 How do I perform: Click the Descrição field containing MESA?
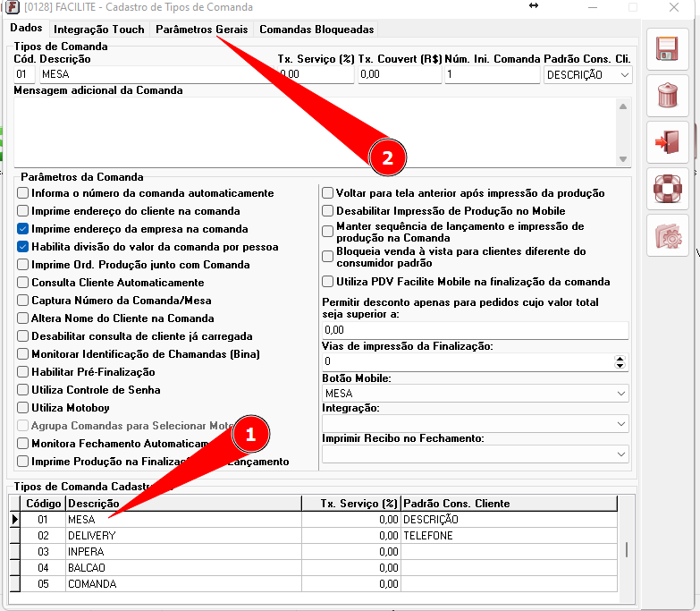(x=156, y=74)
